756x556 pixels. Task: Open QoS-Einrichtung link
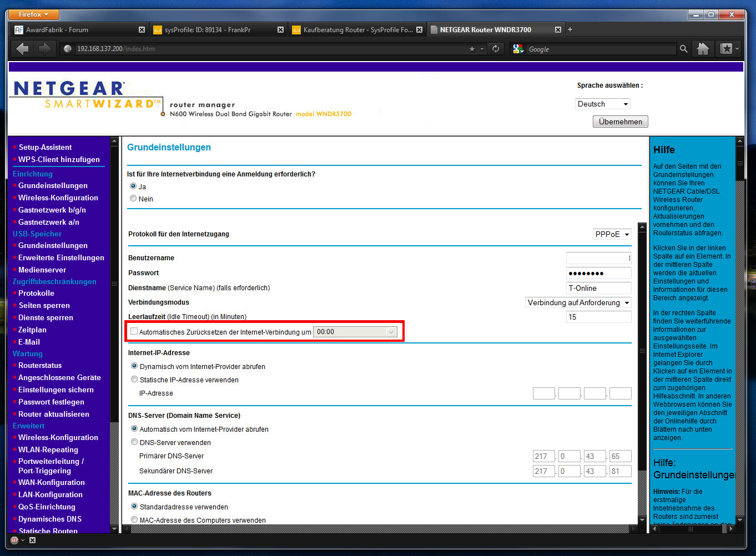click(x=47, y=507)
